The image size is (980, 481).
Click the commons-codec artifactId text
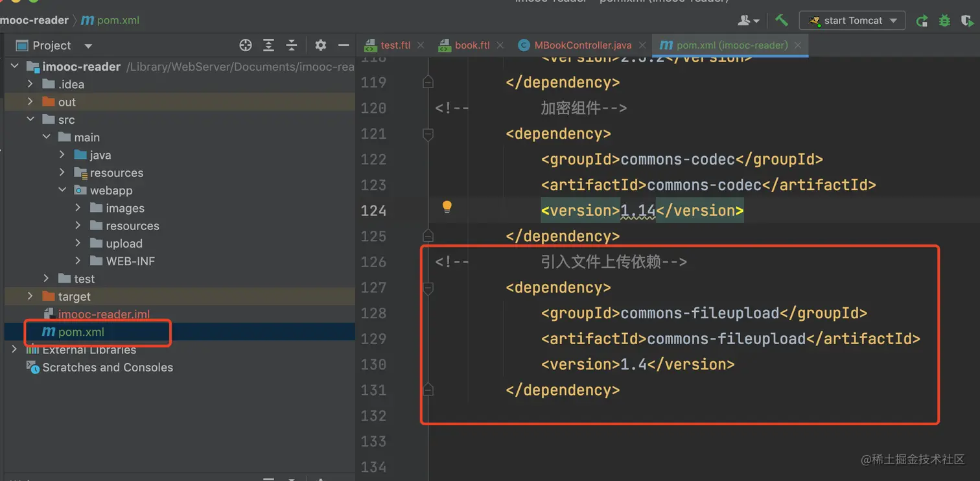coord(704,185)
